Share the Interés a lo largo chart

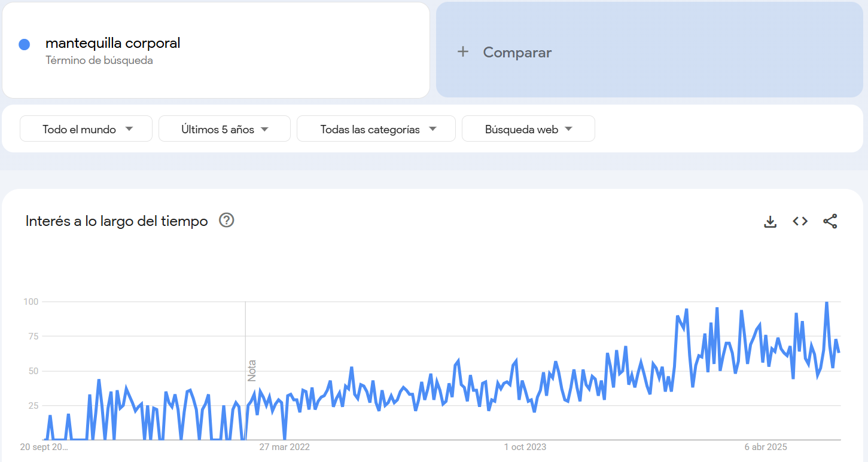(830, 221)
